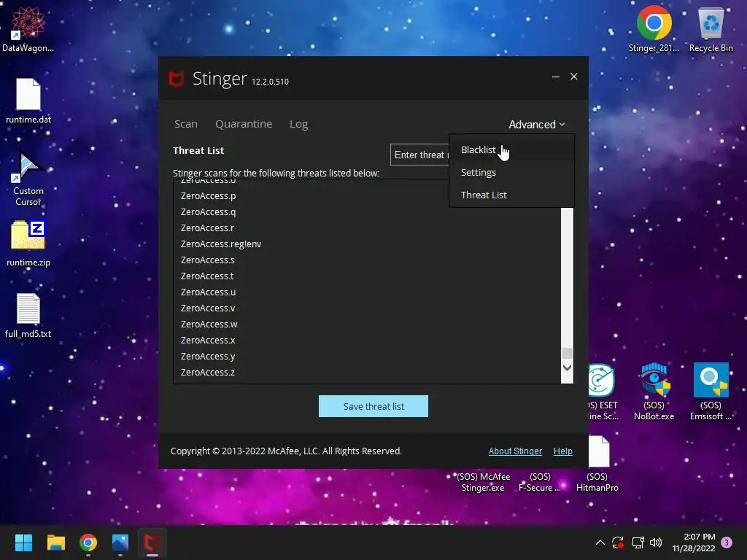This screenshot has height=560, width=747.
Task: Open the Photos app from the taskbar
Action: (x=120, y=542)
